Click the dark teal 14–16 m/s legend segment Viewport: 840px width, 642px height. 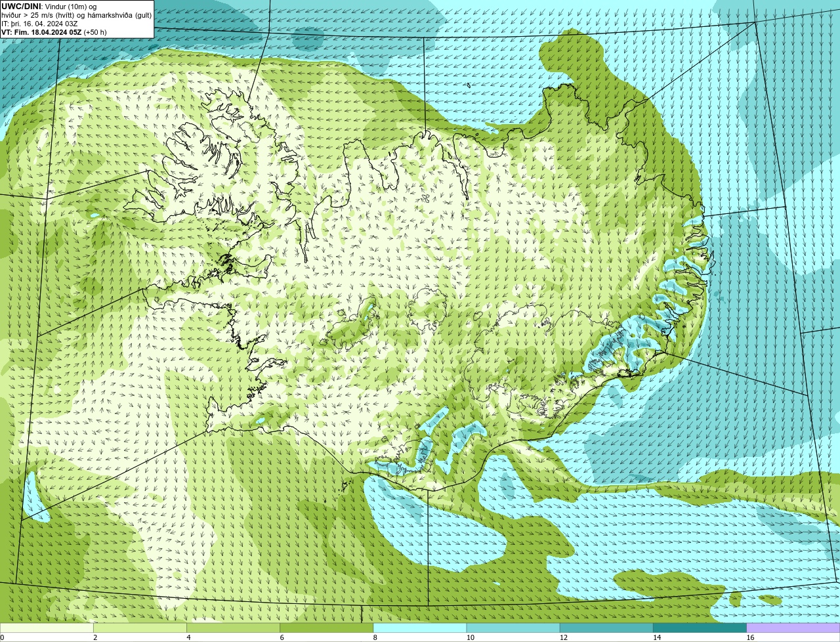(700, 628)
